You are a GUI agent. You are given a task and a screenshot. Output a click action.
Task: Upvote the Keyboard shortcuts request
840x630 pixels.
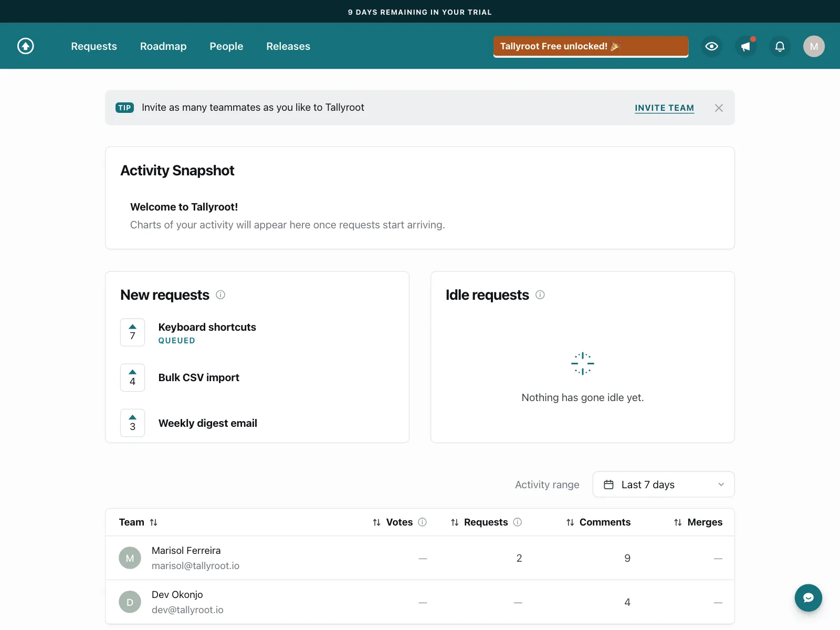coord(132,332)
